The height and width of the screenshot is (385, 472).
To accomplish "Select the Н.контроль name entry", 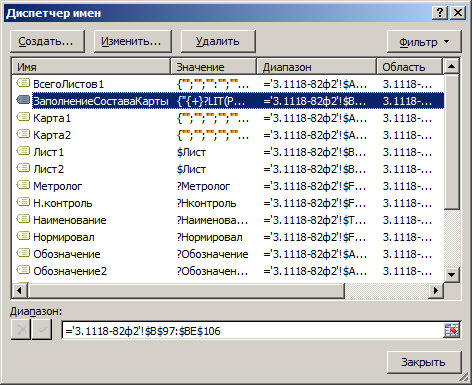I will 63,203.
